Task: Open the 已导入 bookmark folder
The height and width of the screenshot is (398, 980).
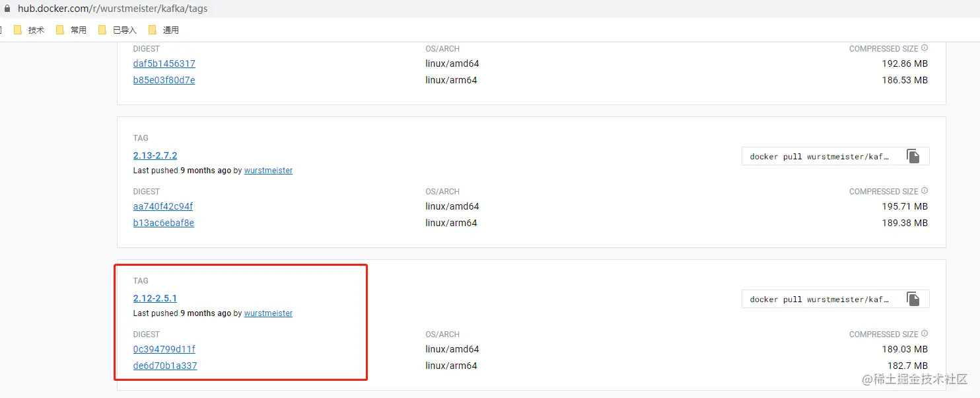Action: (118, 30)
